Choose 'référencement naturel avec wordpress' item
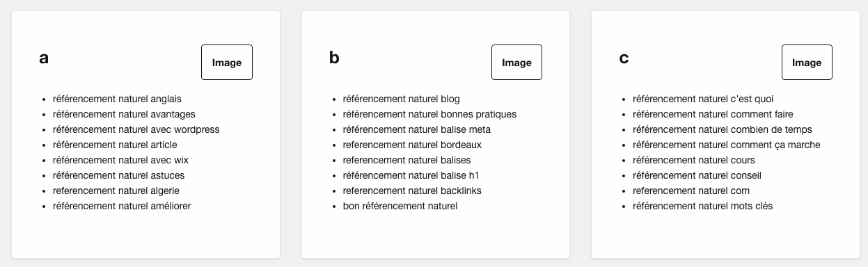This screenshot has width=868, height=267. 136,129
